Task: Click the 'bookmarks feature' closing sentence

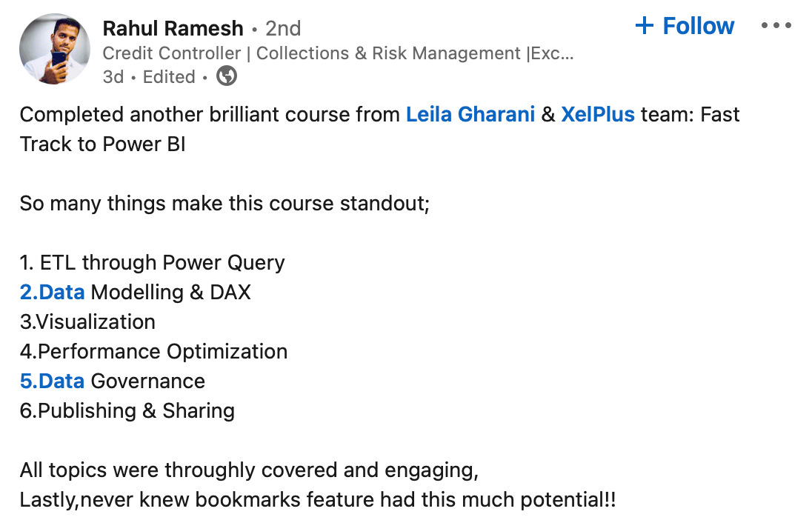Action: [x=317, y=500]
